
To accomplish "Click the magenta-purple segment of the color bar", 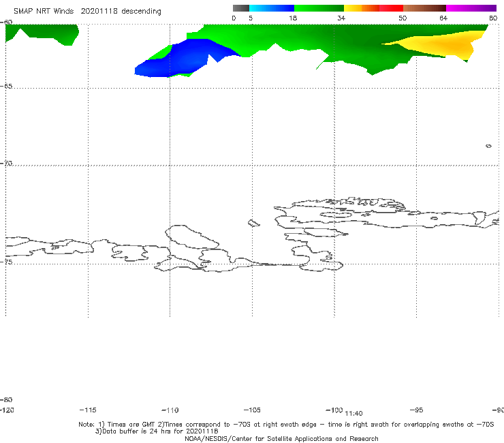I will coord(471,8).
